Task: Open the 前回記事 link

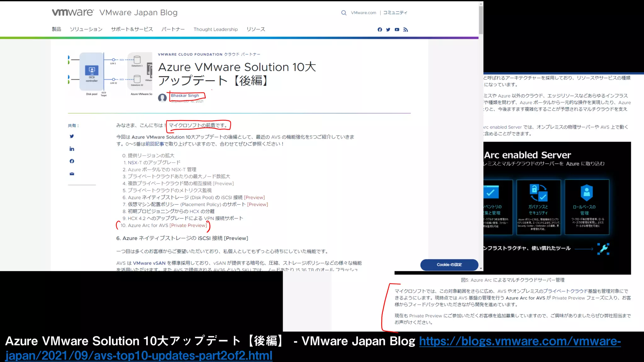Action: click(x=155, y=144)
